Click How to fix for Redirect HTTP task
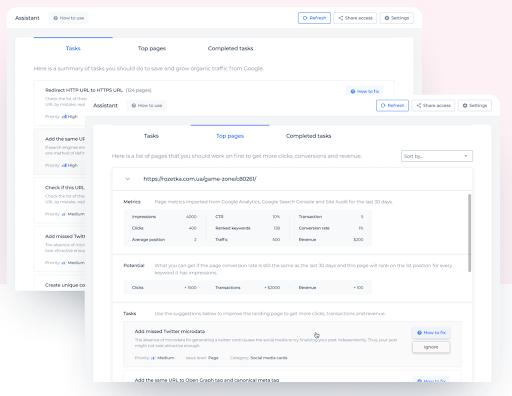This screenshot has height=396, width=512. pos(365,91)
